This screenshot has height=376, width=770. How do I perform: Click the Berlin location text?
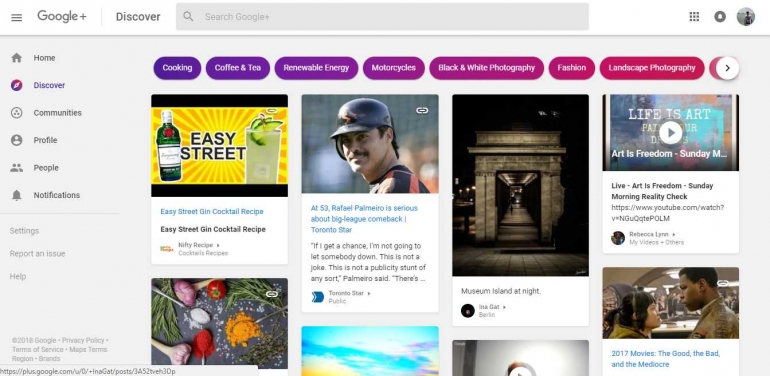pos(487,315)
